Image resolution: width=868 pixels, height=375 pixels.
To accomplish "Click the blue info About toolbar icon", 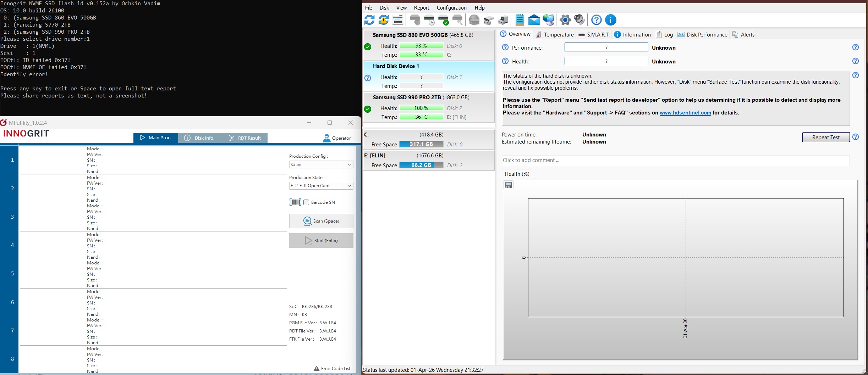I will click(x=611, y=20).
